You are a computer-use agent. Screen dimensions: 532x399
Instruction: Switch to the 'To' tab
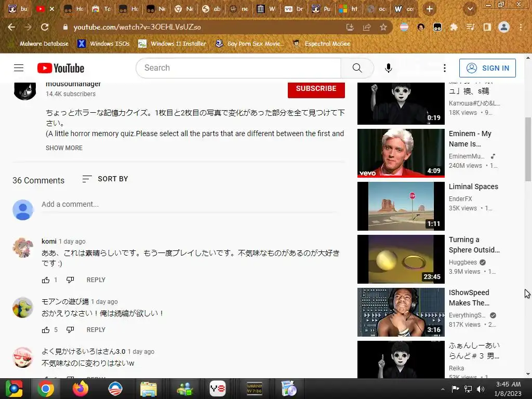point(101,9)
